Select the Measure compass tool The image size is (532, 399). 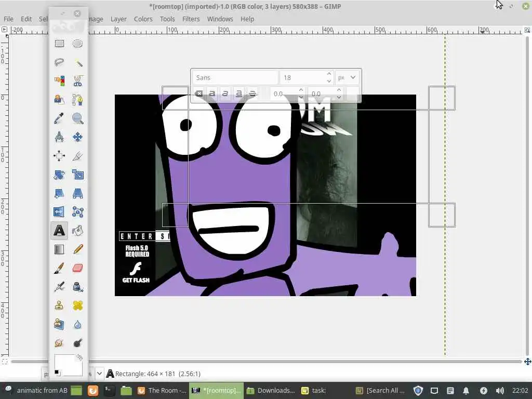pyautogui.click(x=59, y=137)
